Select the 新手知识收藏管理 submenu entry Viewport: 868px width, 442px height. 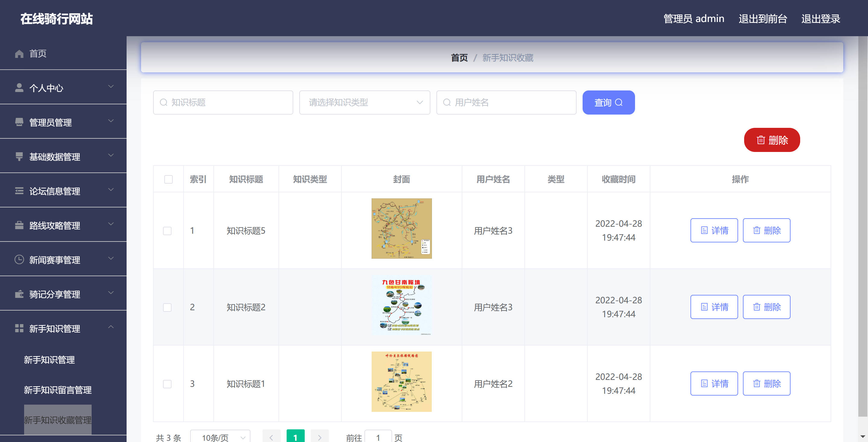click(58, 420)
